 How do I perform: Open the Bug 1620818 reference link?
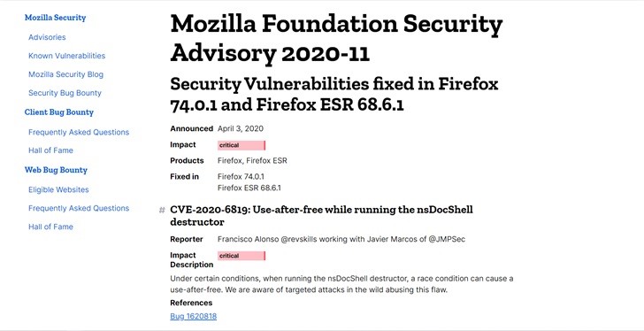tap(194, 316)
